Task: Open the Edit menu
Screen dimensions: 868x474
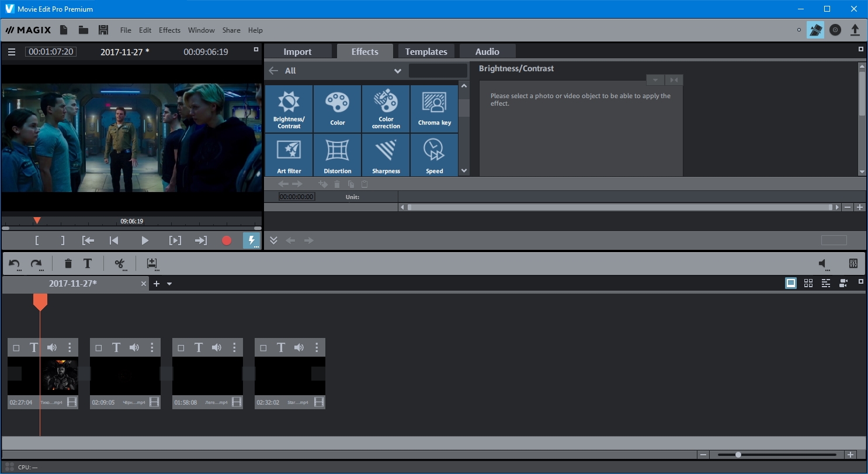Action: point(145,30)
